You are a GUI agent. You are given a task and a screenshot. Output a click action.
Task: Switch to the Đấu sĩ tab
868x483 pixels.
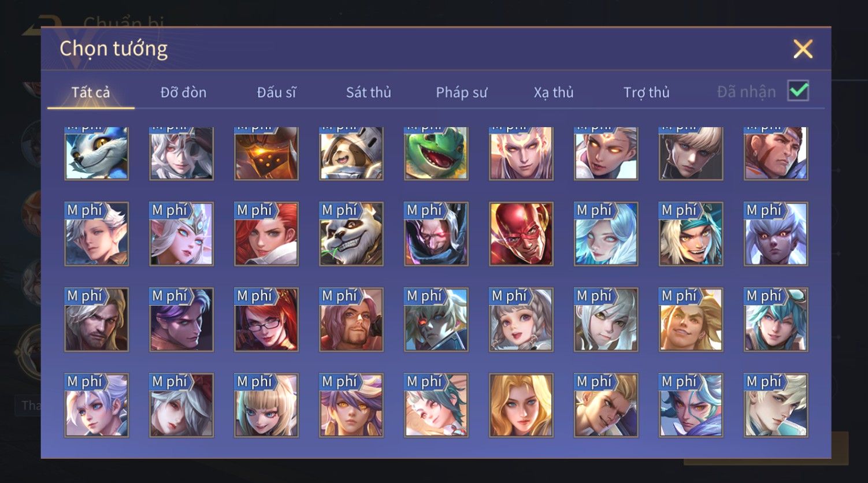tap(276, 92)
